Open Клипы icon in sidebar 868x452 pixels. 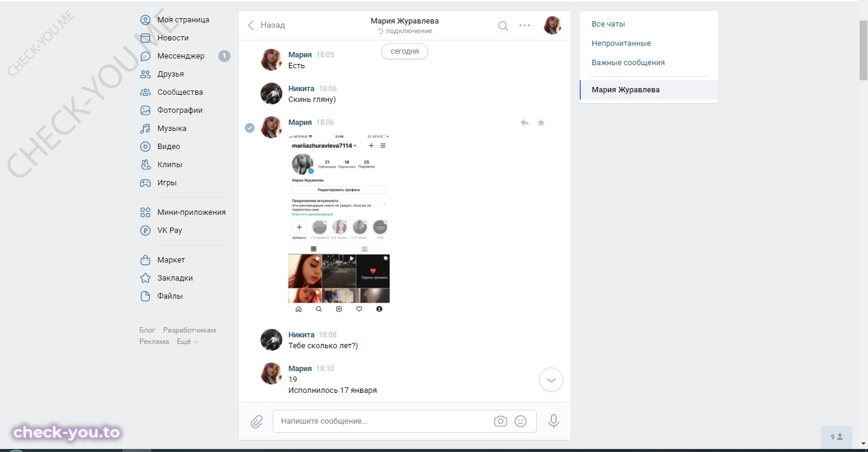[x=145, y=165]
